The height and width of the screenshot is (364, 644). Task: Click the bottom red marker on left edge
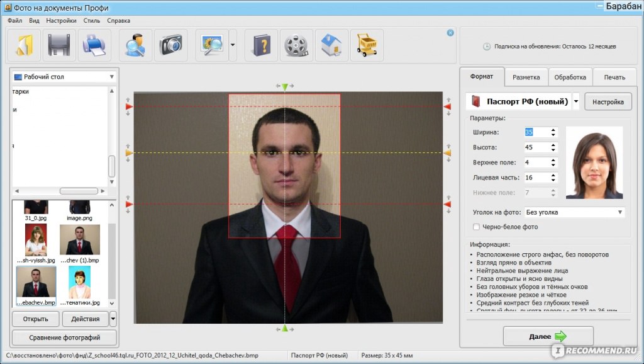(129, 204)
